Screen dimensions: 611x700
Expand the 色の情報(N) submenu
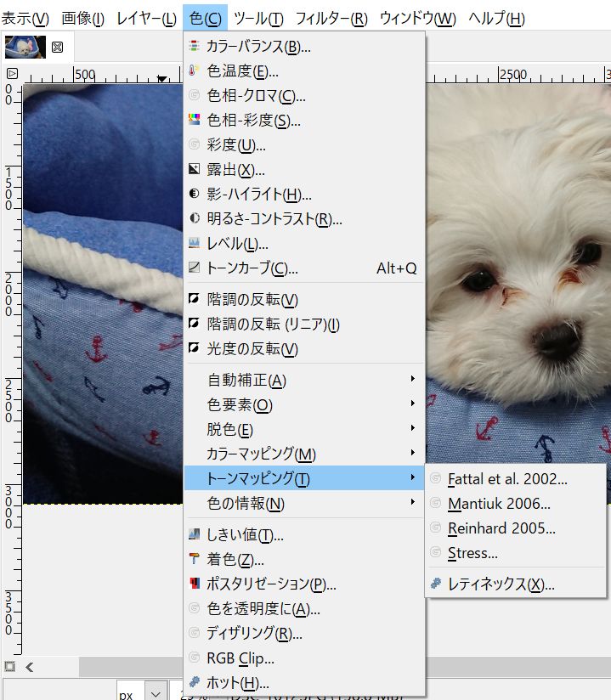coord(303,503)
